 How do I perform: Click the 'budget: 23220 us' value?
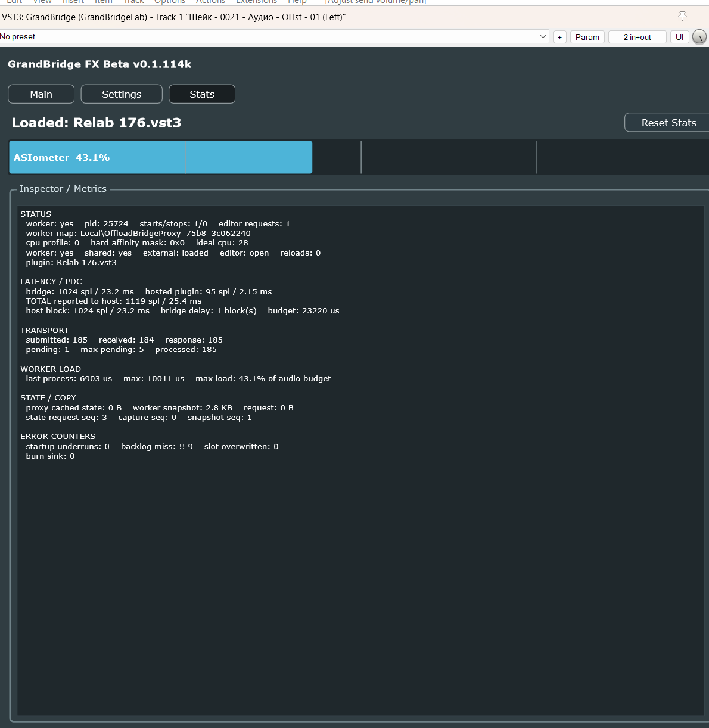point(303,311)
